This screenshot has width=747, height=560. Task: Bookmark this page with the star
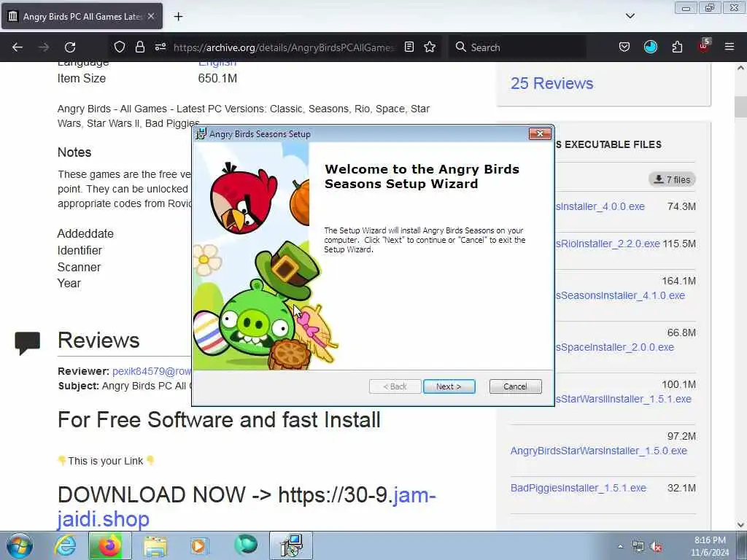pyautogui.click(x=430, y=47)
